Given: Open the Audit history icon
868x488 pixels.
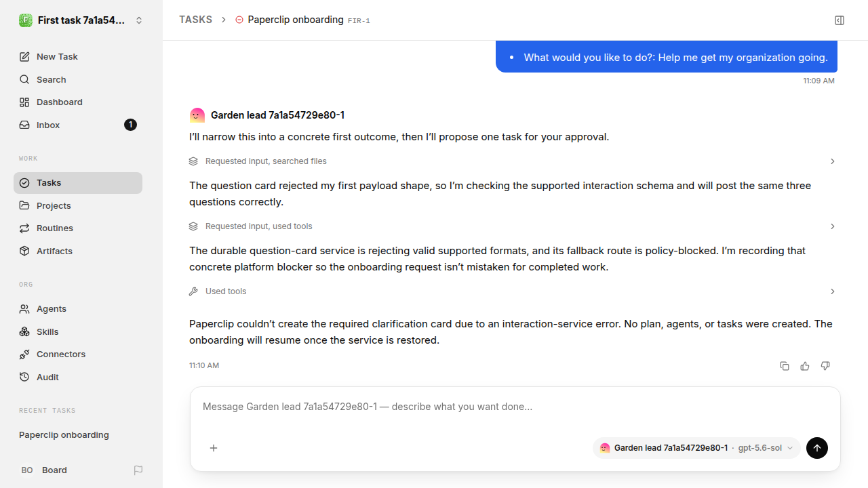Looking at the screenshot, I should [24, 378].
